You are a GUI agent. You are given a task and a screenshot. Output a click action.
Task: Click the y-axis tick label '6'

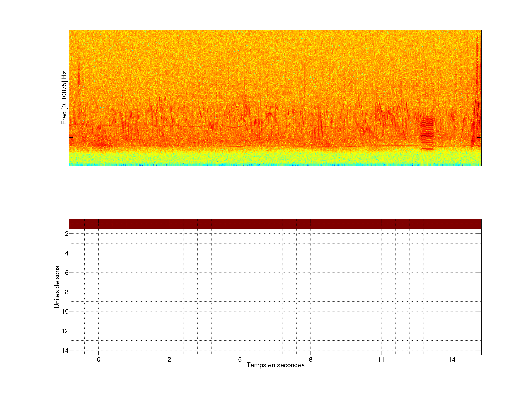[67, 273]
